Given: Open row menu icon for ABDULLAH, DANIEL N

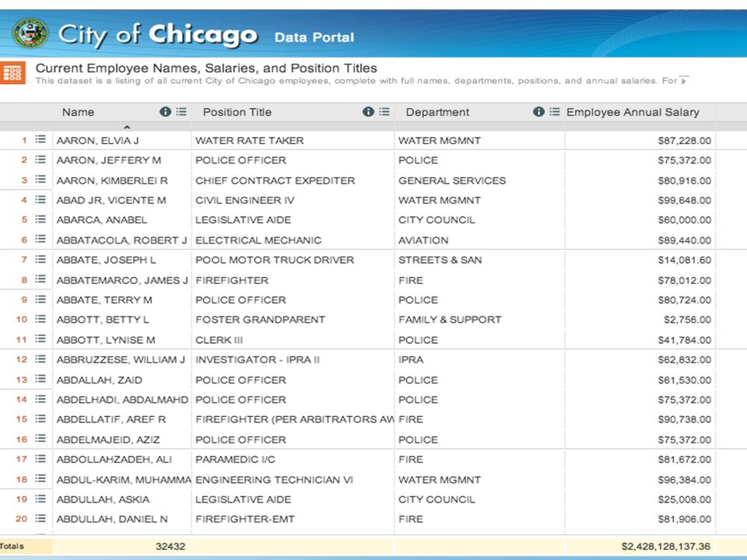Looking at the screenshot, I should coord(40,519).
